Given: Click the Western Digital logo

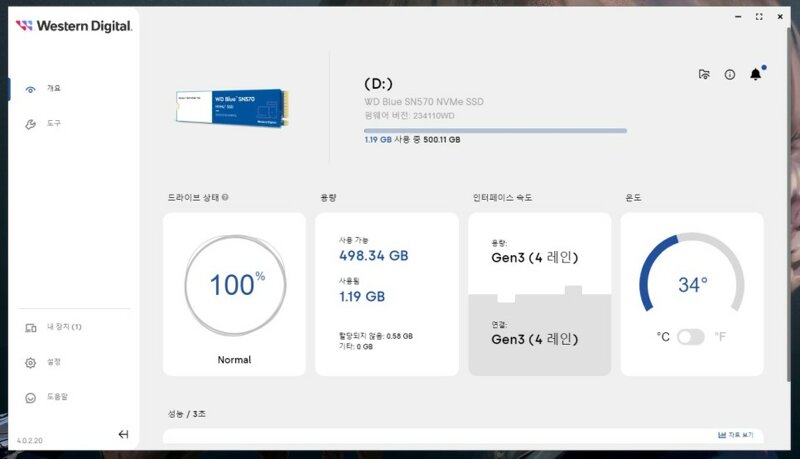Looking at the screenshot, I should point(74,26).
